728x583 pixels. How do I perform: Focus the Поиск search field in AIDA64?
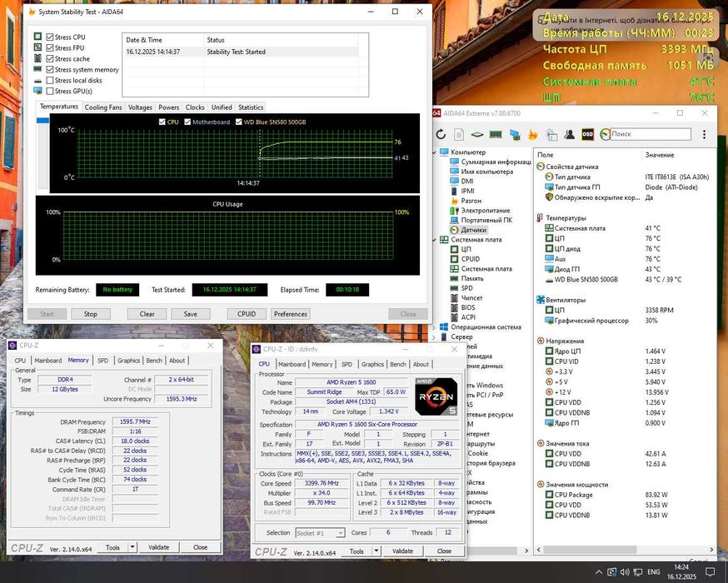point(651,134)
